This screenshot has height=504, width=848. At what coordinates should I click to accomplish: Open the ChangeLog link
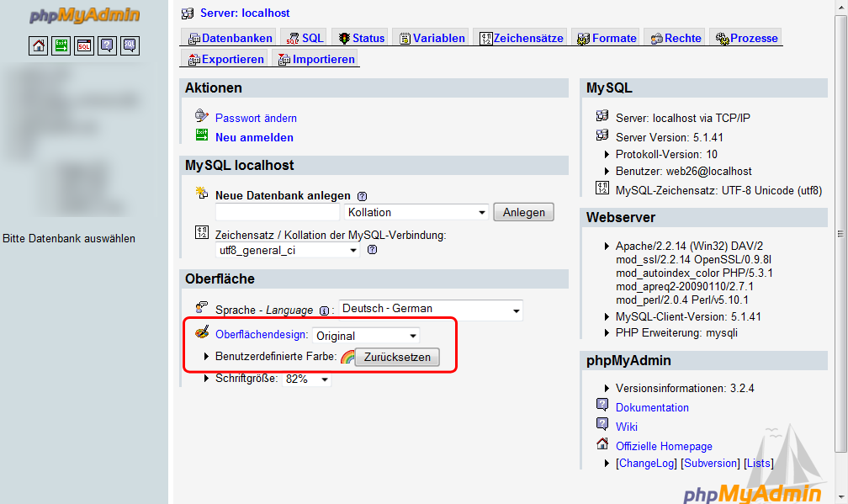[646, 464]
